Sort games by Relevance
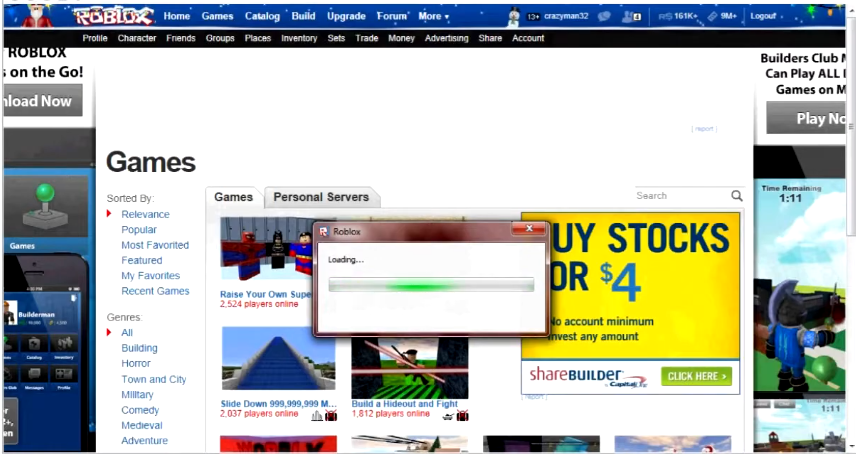Image resolution: width=856 pixels, height=454 pixels. 145,214
